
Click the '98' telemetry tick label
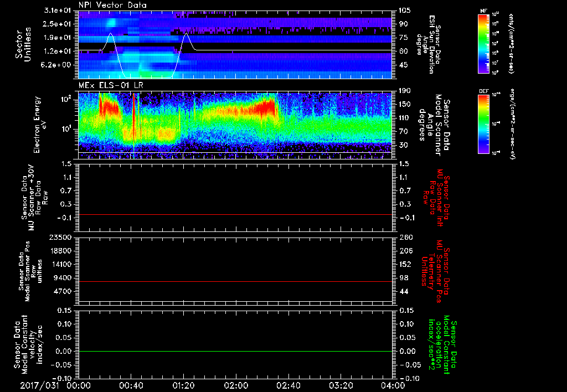coord(403,278)
